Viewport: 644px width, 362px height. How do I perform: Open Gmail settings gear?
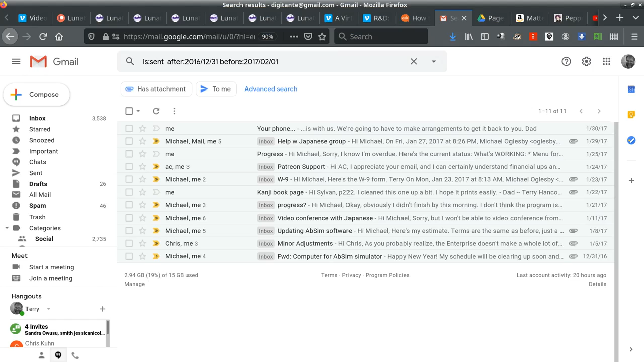pos(586,62)
